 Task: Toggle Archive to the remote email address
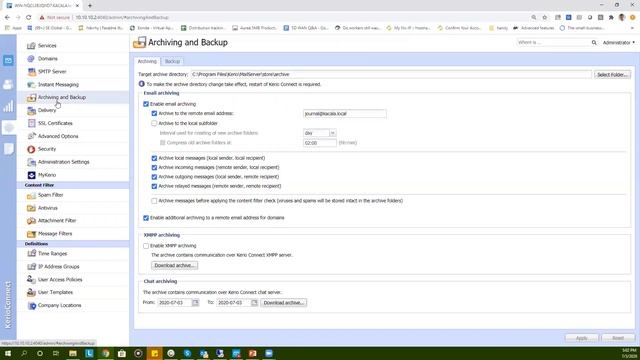click(154, 113)
